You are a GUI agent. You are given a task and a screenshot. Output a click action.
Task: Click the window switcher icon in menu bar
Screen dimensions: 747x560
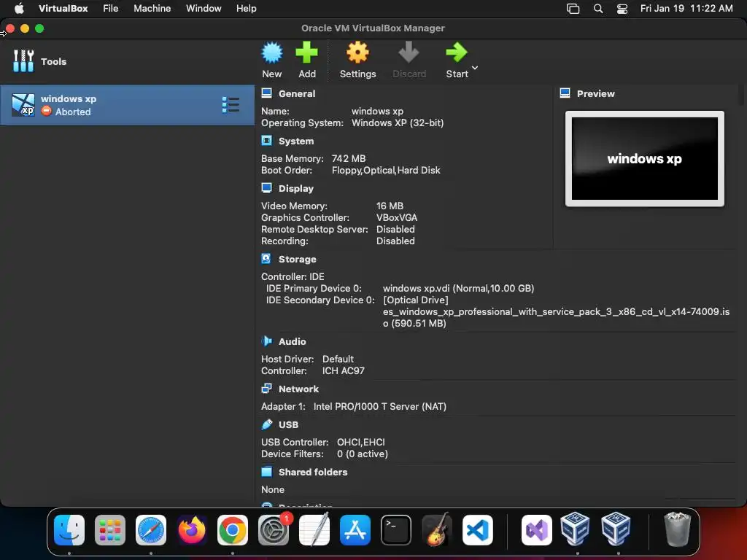click(x=573, y=9)
